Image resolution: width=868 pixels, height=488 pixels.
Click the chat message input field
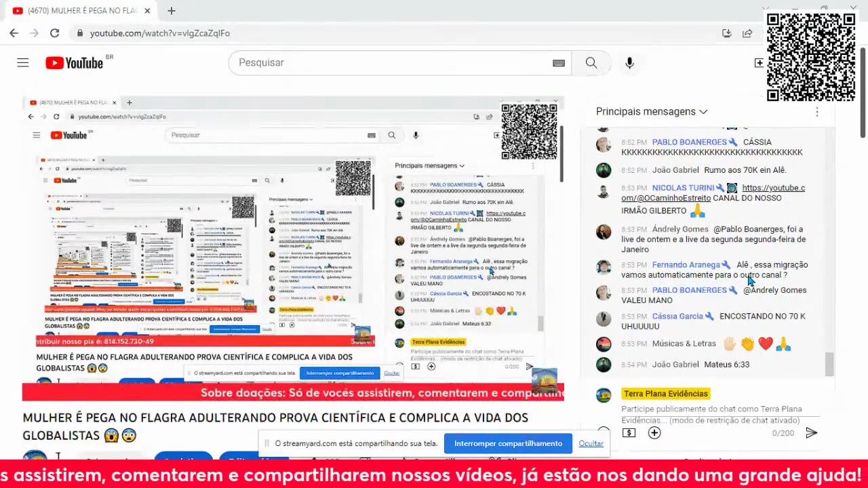click(720, 414)
